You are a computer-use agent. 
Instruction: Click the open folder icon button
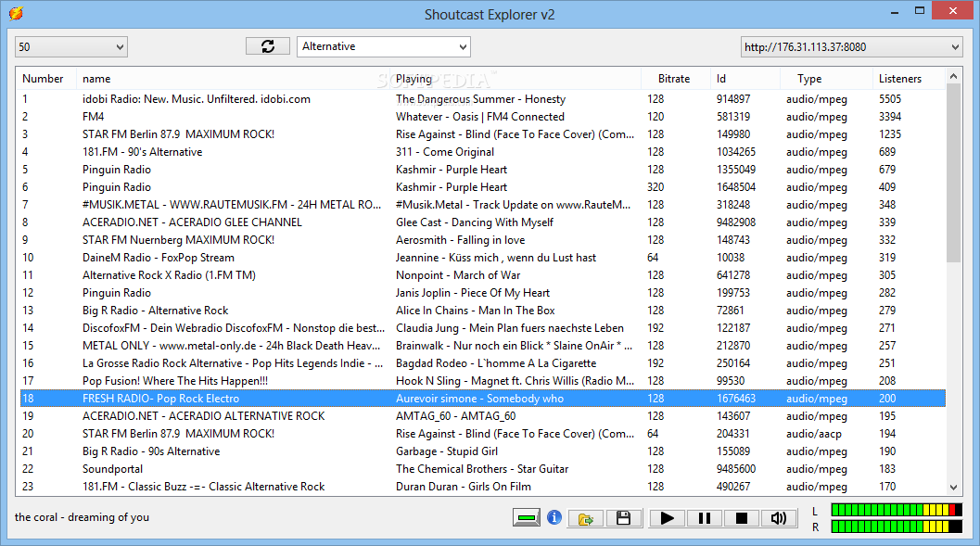586,518
